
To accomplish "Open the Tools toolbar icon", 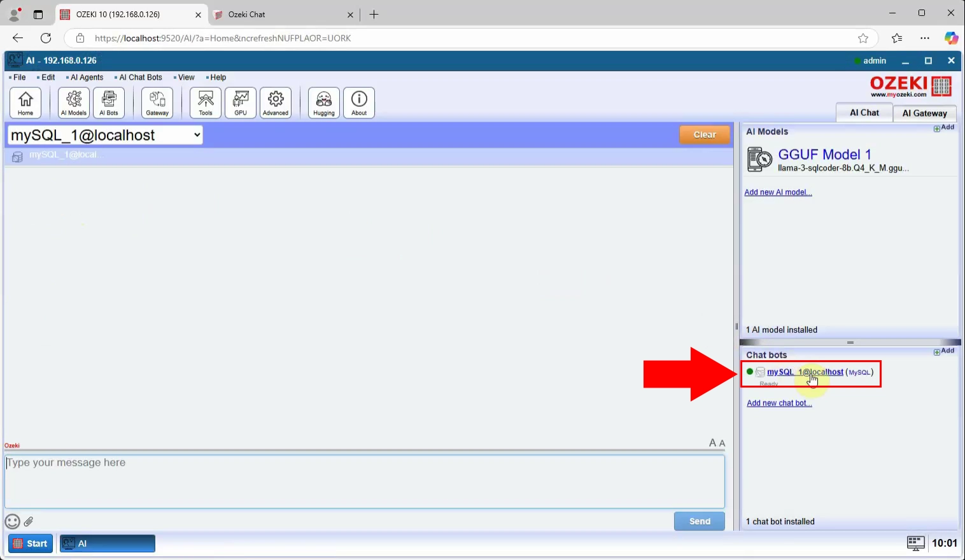I will click(x=206, y=102).
